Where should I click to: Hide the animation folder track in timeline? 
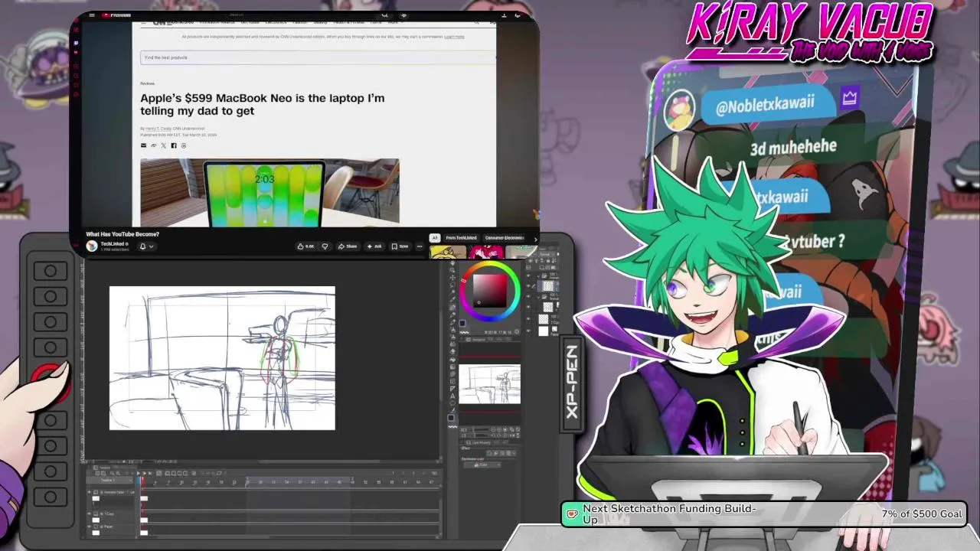[89, 492]
